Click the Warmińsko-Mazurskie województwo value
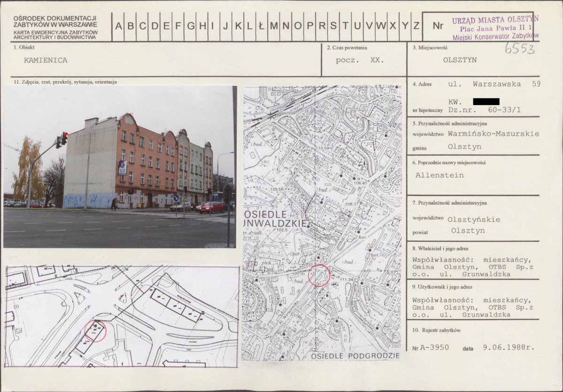This screenshot has width=563, height=392. click(x=493, y=134)
